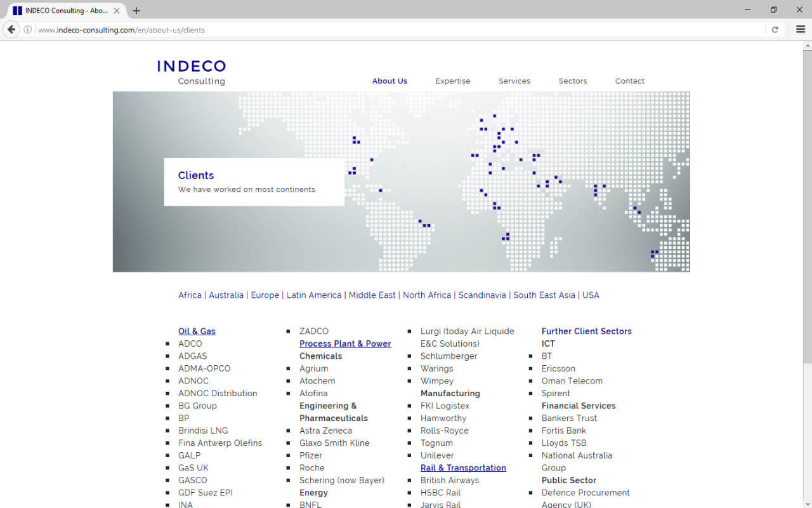Click the INDECO Consulting logo

pos(192,72)
